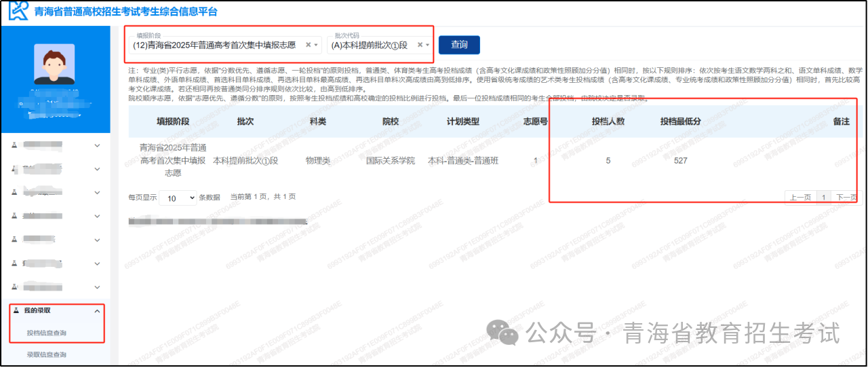Clear the 批次代码 selection with its X icon

(x=420, y=45)
